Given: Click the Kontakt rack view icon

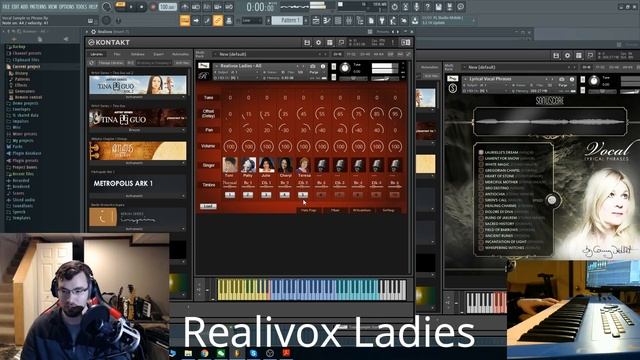Looking at the screenshot, I should click(330, 42).
